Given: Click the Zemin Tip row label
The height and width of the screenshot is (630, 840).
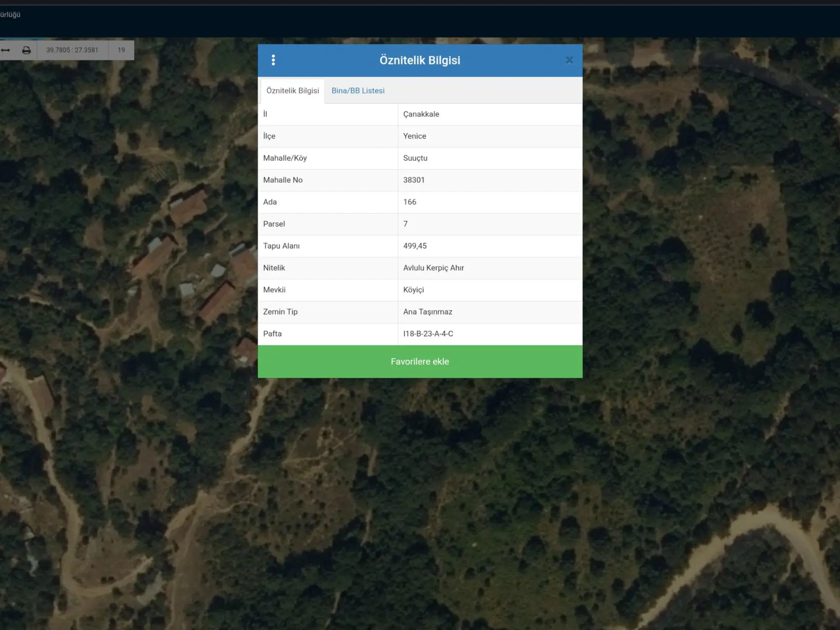Looking at the screenshot, I should point(280,312).
